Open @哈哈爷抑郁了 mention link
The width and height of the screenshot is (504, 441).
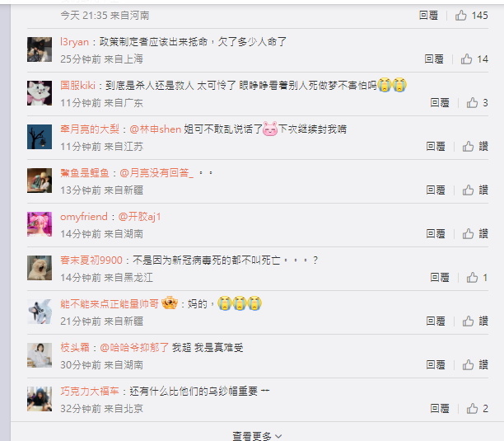click(134, 348)
